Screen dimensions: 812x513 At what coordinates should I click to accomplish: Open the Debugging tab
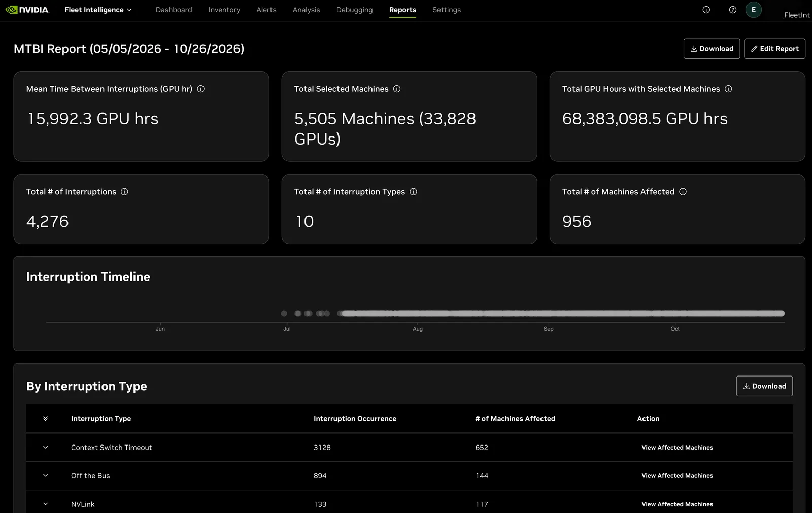(354, 10)
